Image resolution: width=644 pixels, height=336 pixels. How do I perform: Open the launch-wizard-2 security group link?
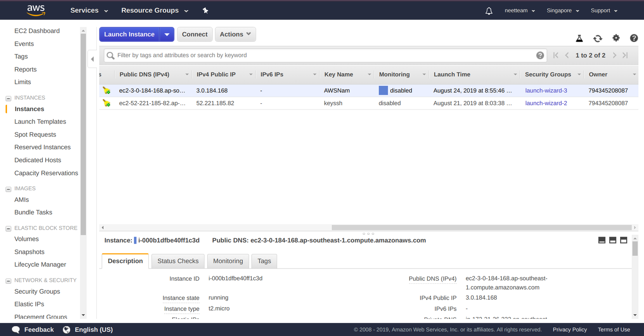[x=546, y=103]
